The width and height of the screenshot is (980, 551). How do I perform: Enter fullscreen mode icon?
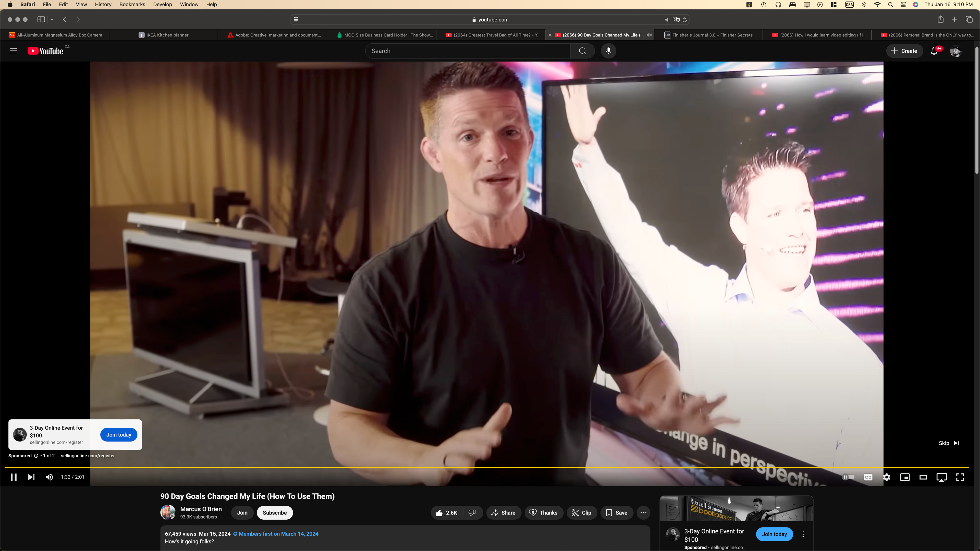960,477
